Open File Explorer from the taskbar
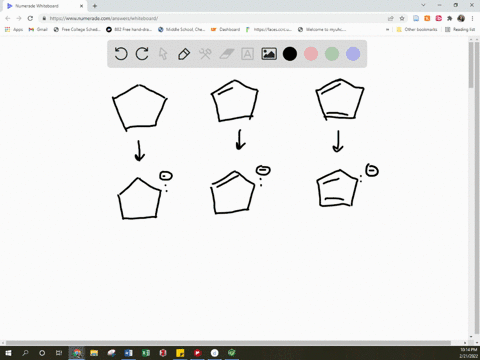 [94, 353]
